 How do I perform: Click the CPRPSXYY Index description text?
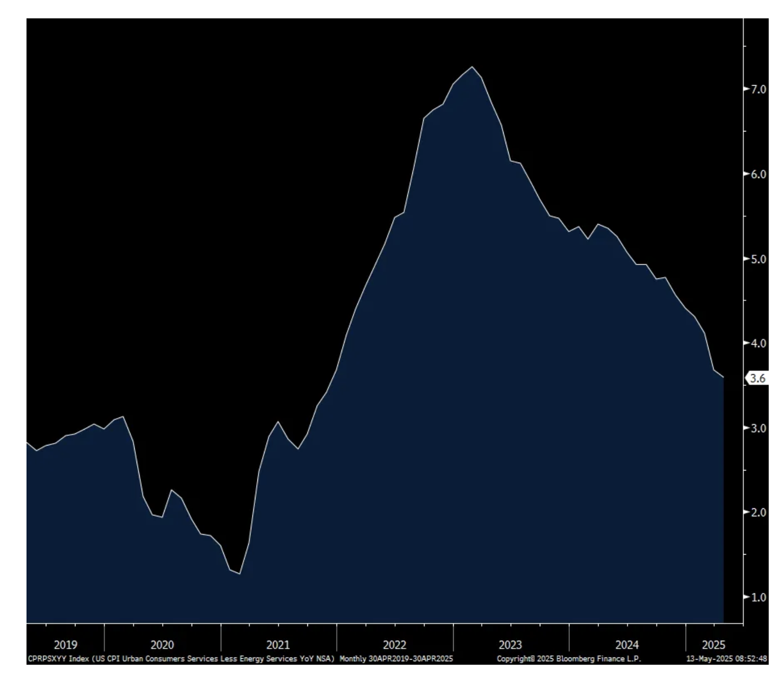coord(180,659)
